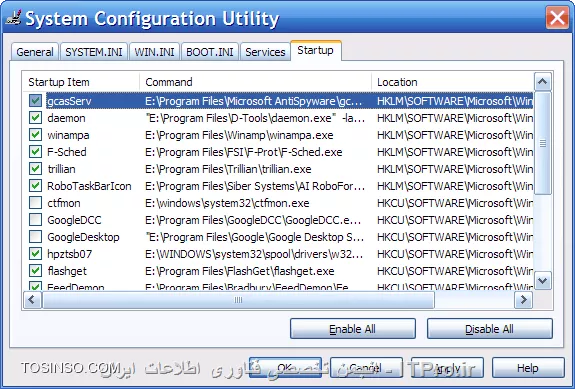Sort by Startup Item column header
This screenshot has width=575, height=389.
click(81, 82)
